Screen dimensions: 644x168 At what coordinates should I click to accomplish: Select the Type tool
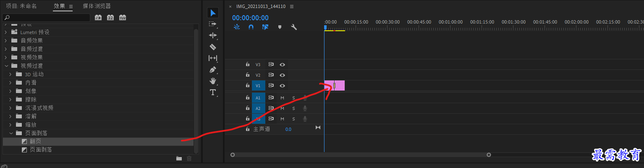tap(213, 92)
